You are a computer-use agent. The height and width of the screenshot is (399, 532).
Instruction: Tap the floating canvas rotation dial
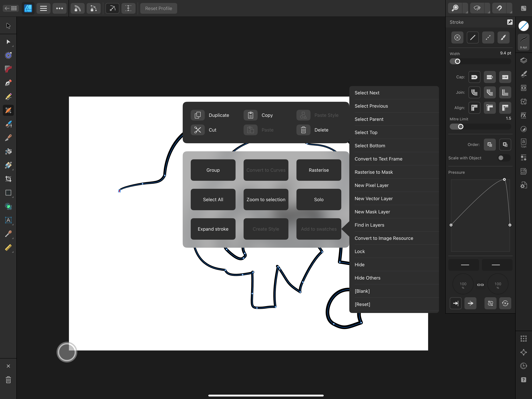67,352
